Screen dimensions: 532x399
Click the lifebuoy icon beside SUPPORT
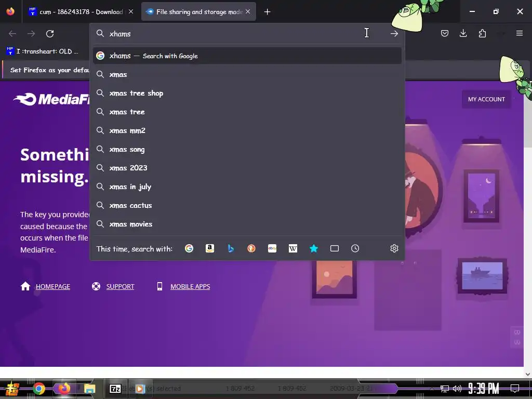point(96,286)
